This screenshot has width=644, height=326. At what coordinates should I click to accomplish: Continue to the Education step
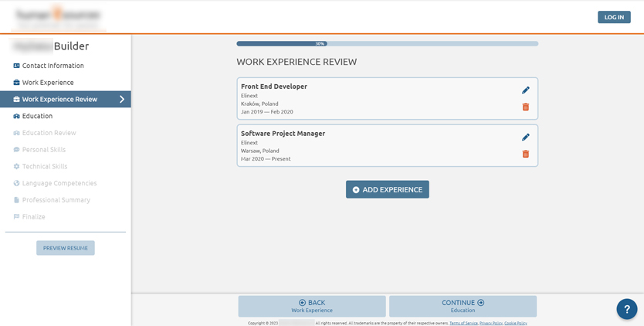pyautogui.click(x=463, y=306)
